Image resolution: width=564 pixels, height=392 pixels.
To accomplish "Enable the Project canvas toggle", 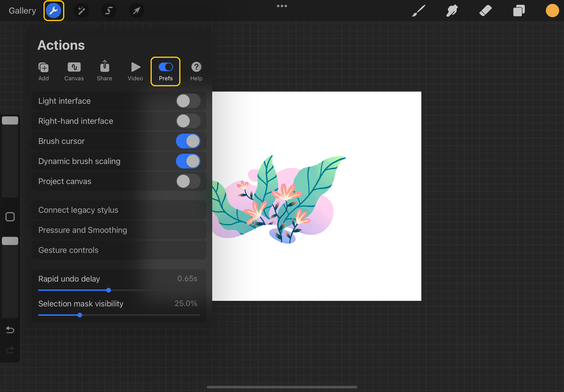I will pyautogui.click(x=188, y=181).
